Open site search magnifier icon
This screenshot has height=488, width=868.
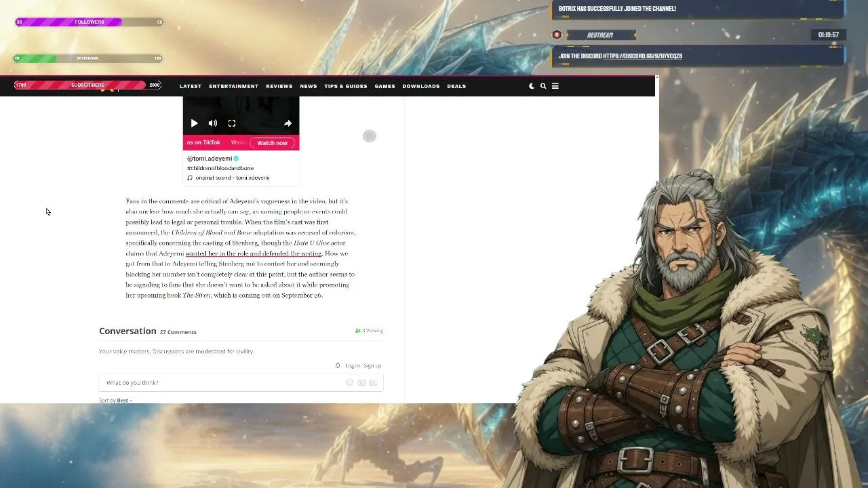click(543, 86)
